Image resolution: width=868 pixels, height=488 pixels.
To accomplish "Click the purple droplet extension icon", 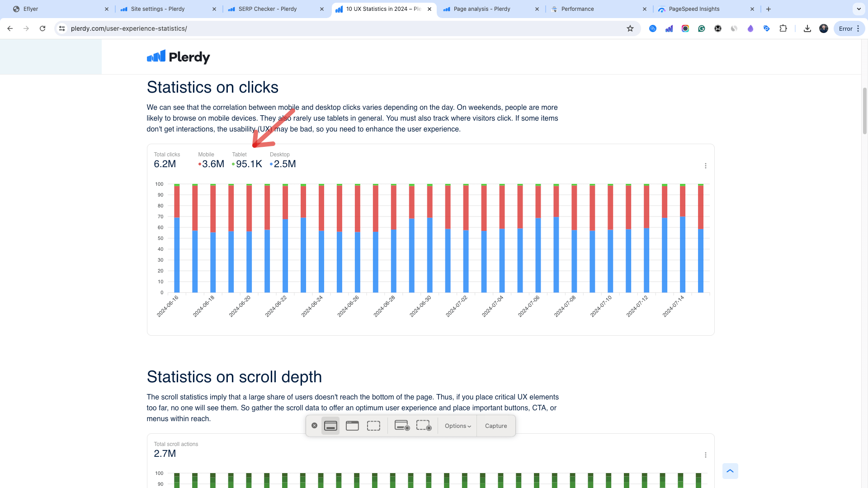I will (750, 28).
